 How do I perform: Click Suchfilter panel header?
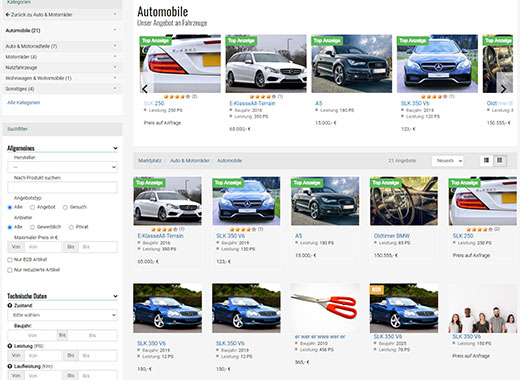62,129
